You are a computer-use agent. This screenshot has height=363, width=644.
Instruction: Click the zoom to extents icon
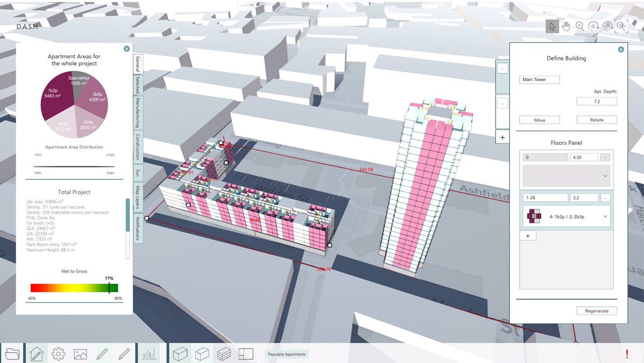621,26
